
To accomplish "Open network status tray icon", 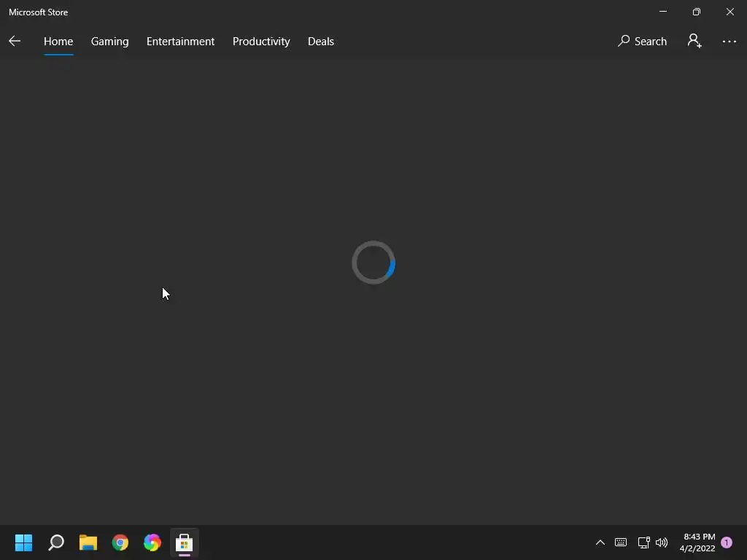I will (643, 542).
